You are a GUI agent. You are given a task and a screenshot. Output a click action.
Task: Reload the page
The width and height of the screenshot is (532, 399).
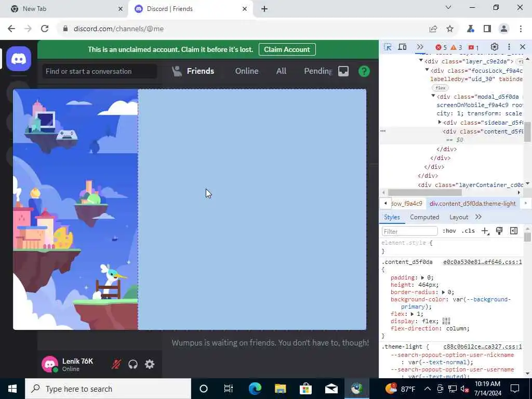45,29
